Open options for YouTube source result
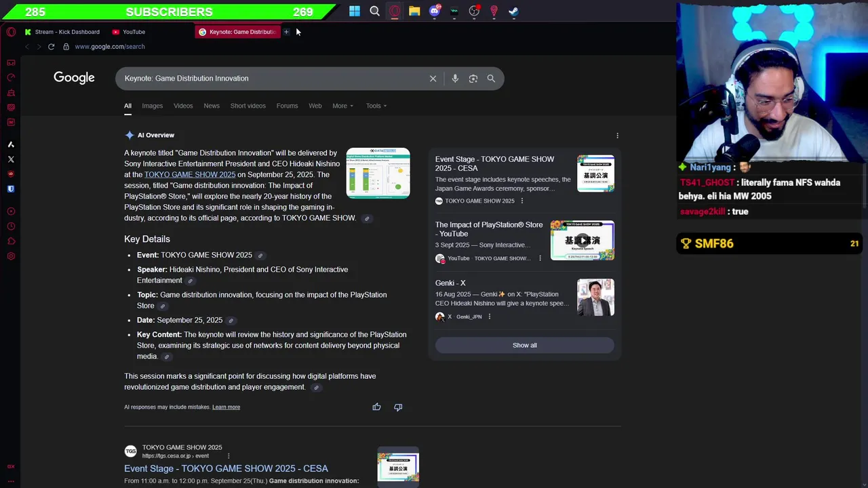This screenshot has height=488, width=868. (x=540, y=258)
